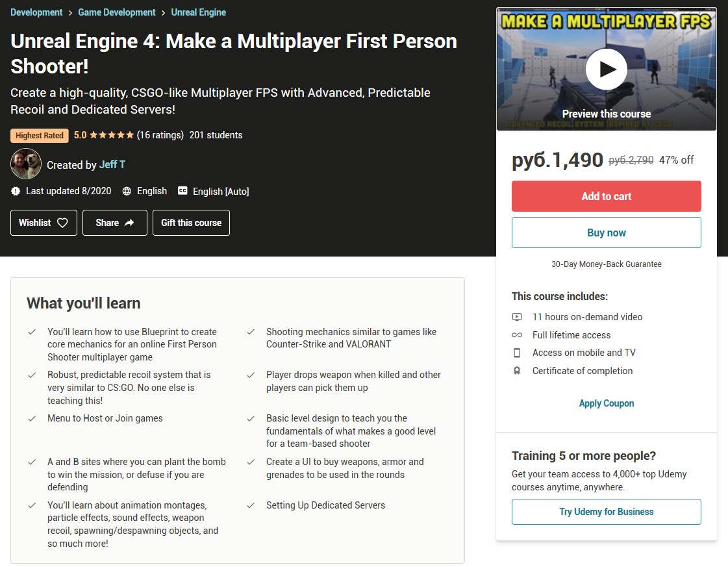This screenshot has height=567, width=728.
Task: Click the Share arrow icon
Action: tap(129, 223)
